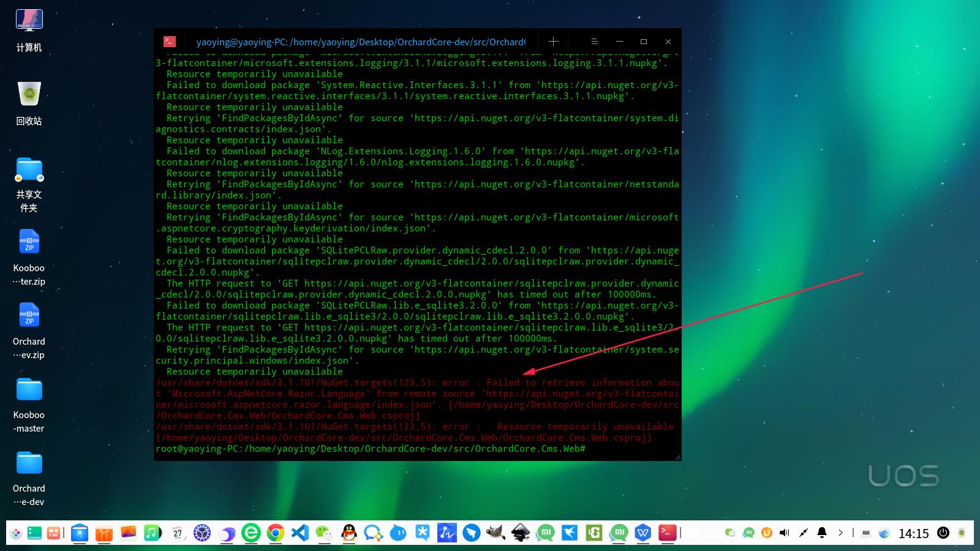Click the 14:15 clock

point(914,533)
